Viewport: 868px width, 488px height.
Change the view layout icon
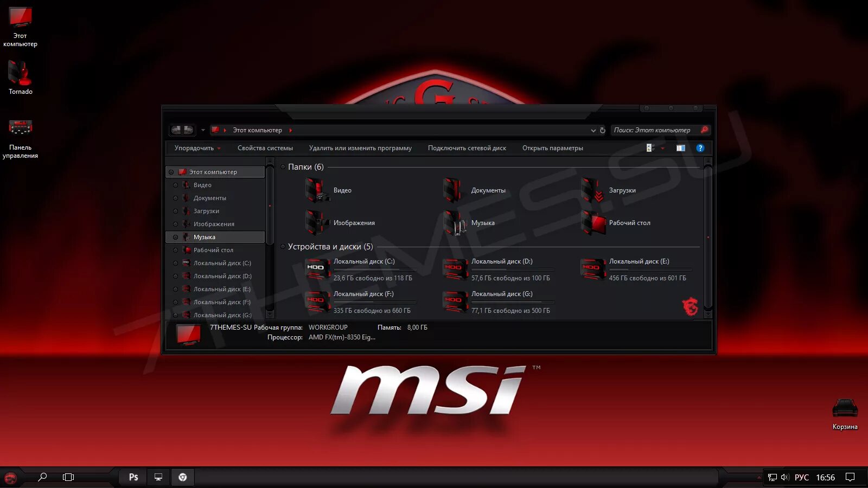pyautogui.click(x=650, y=148)
